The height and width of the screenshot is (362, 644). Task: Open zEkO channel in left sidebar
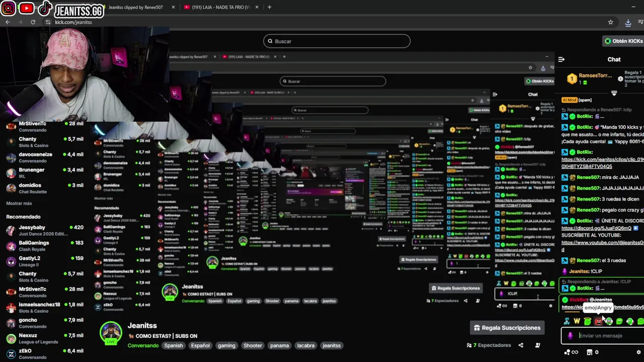pyautogui.click(x=45, y=354)
